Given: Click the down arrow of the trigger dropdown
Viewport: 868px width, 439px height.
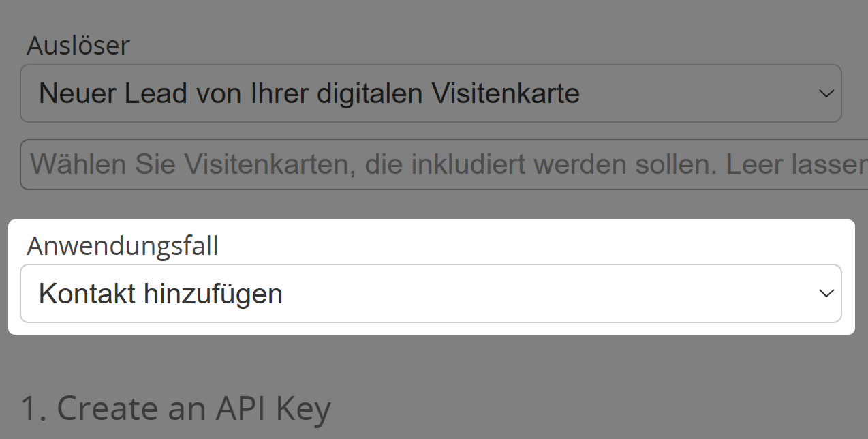Looking at the screenshot, I should tap(826, 93).
